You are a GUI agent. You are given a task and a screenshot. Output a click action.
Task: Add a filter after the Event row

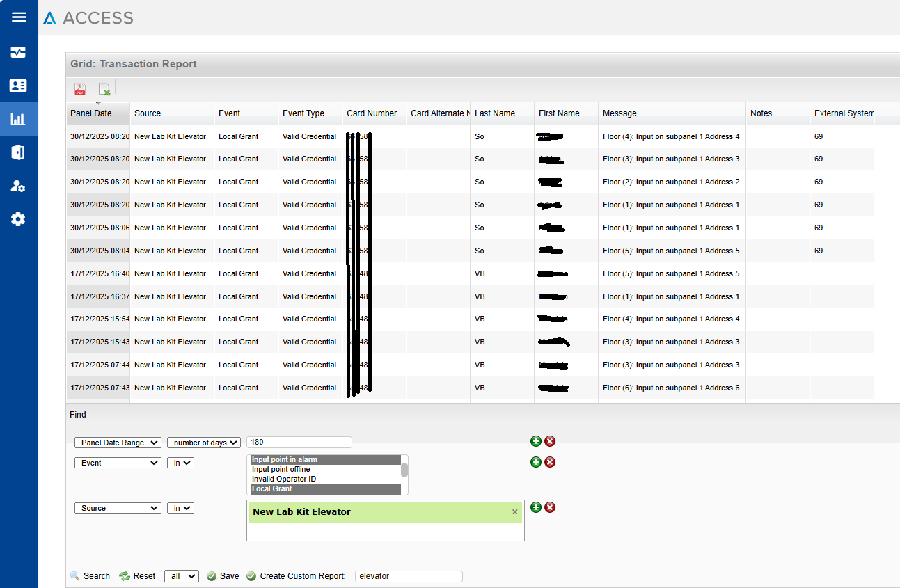pos(535,462)
